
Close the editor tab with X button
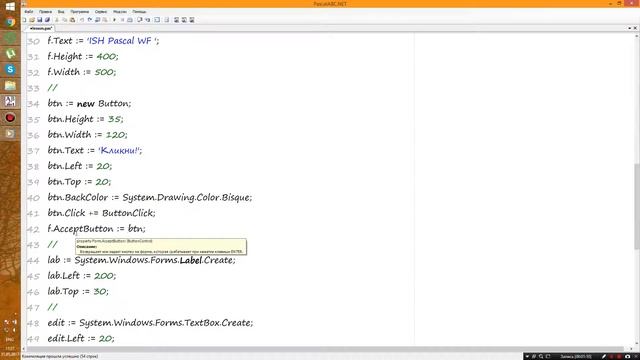[635, 28]
